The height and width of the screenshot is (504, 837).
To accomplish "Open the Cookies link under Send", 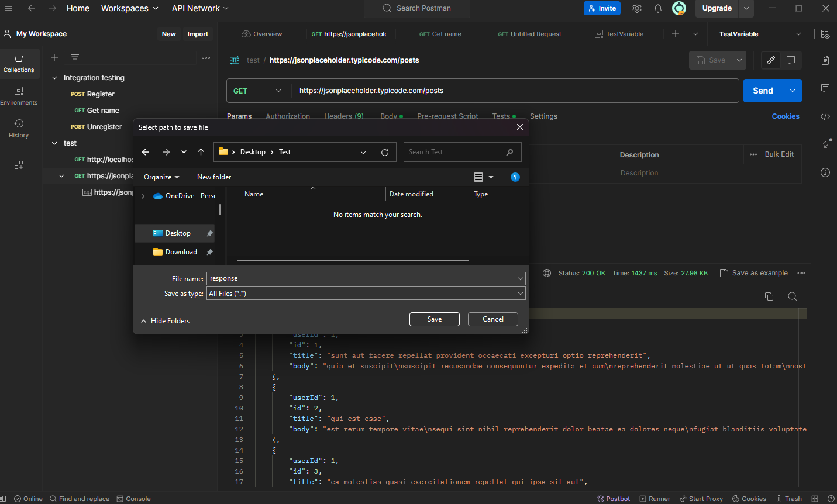I will click(786, 116).
